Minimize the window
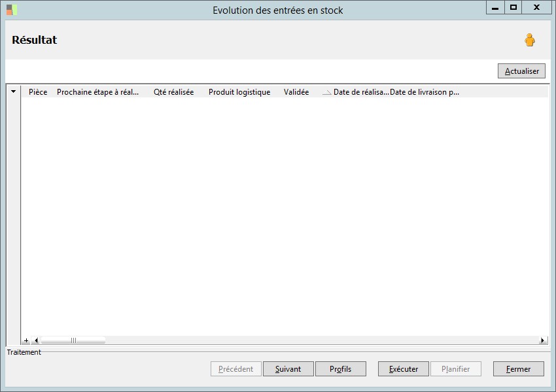Viewport: 556px width, 392px height. (495, 8)
